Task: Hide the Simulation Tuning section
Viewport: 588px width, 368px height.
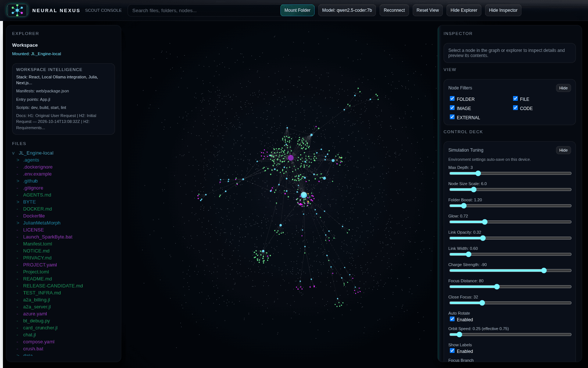Action: coord(563,150)
